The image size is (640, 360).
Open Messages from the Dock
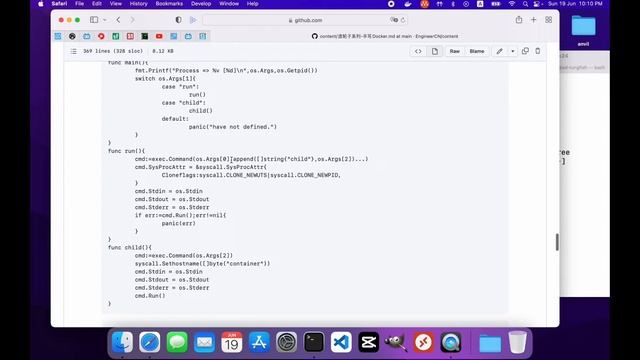pyautogui.click(x=177, y=342)
